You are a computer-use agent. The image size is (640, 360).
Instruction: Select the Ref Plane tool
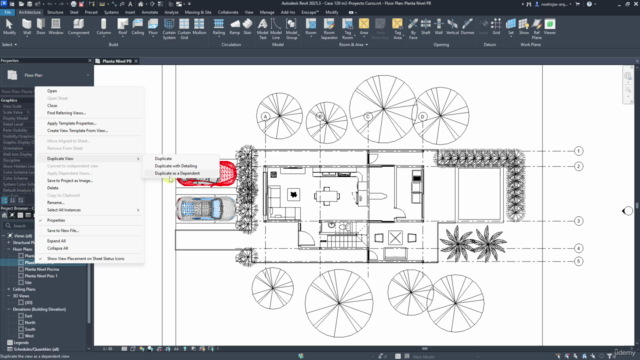point(537,29)
